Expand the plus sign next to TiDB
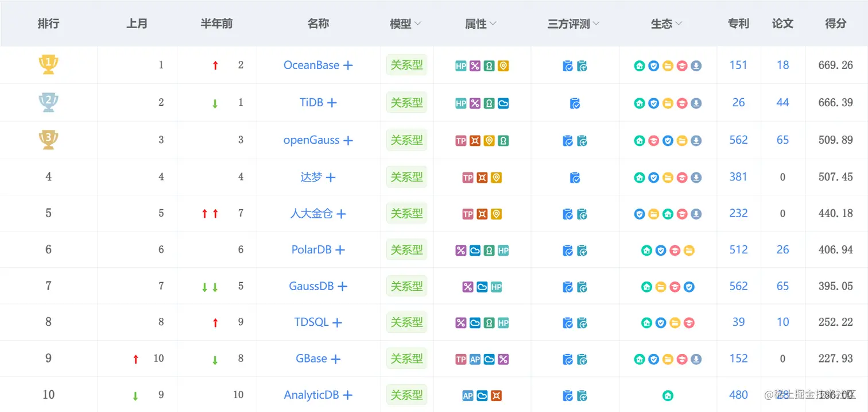868x412 pixels. pos(332,103)
